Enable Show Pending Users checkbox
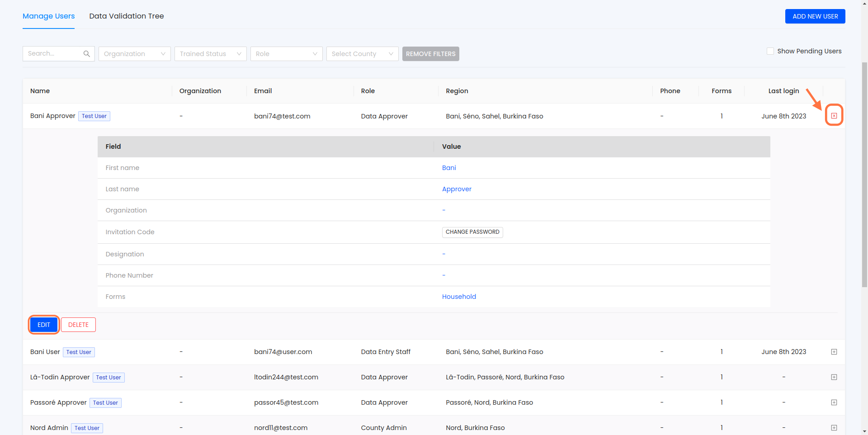 [x=770, y=51]
